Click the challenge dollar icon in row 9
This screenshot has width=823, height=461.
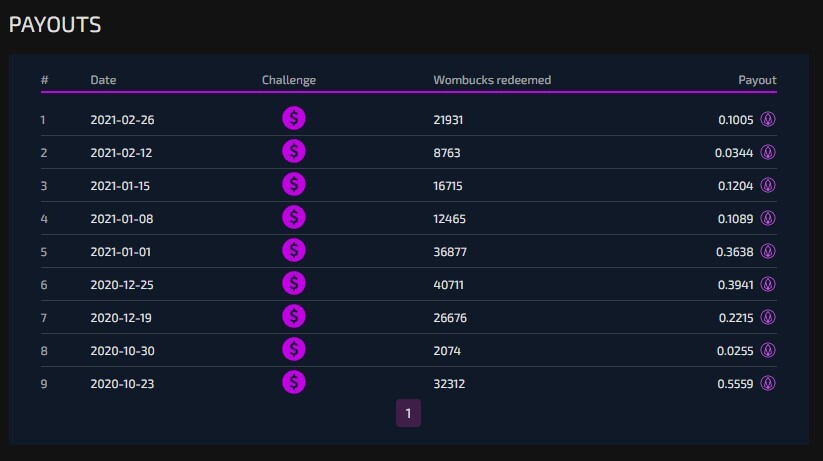point(293,383)
